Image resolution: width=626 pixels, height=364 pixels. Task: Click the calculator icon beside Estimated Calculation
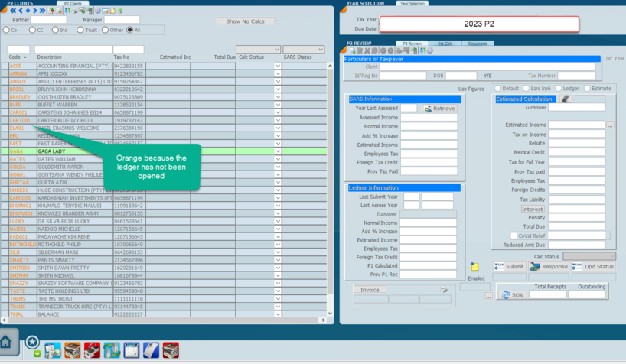566,99
